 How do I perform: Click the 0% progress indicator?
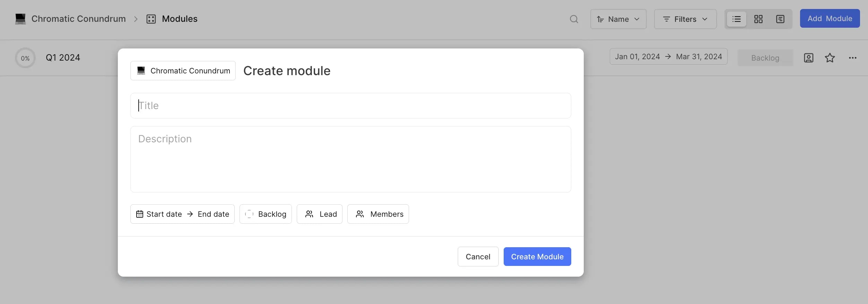coord(25,58)
